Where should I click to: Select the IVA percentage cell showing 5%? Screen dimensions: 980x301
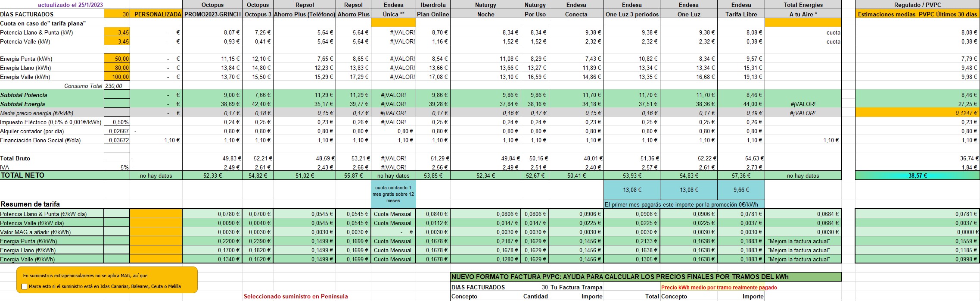coord(117,167)
